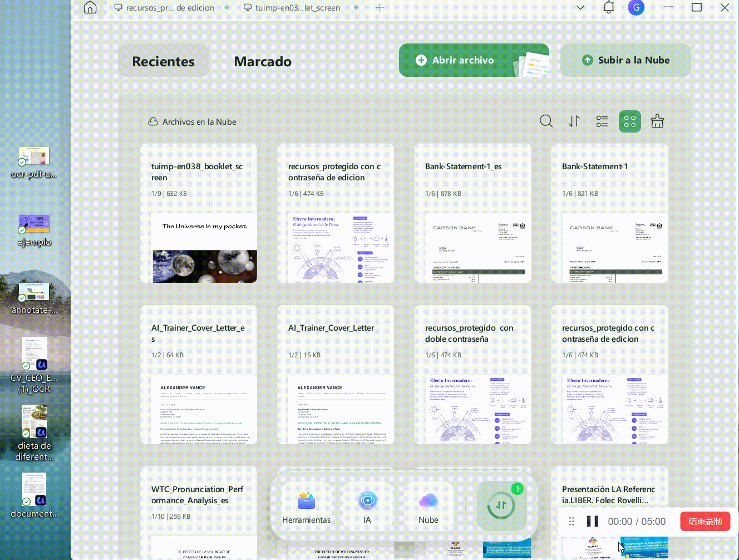Image resolution: width=739 pixels, height=560 pixels.
Task: Open the Bank-Statement-1 file card
Action: pyautogui.click(x=609, y=213)
